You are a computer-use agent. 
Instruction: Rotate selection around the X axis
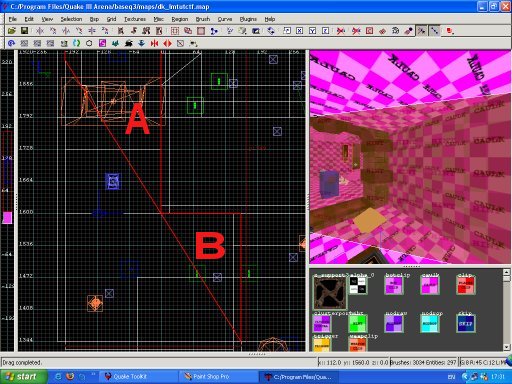pyautogui.click(x=53, y=31)
